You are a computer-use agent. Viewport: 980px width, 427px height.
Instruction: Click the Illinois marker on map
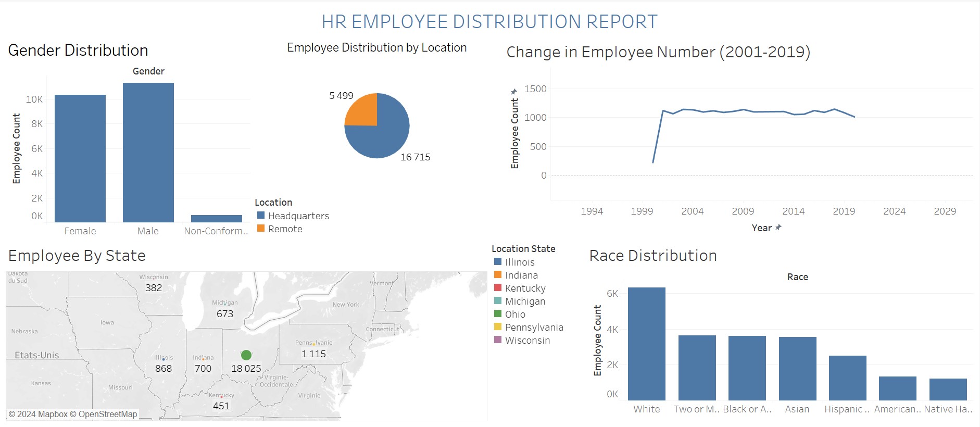click(x=164, y=359)
